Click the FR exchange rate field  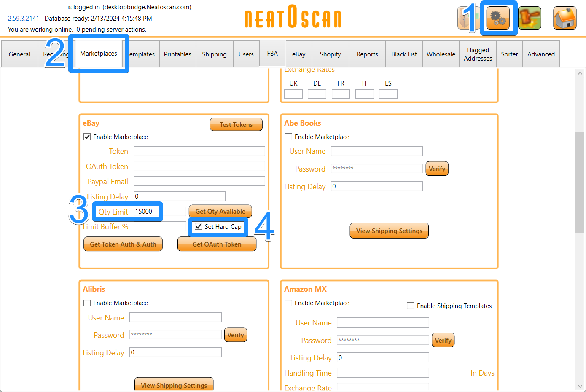coord(341,94)
